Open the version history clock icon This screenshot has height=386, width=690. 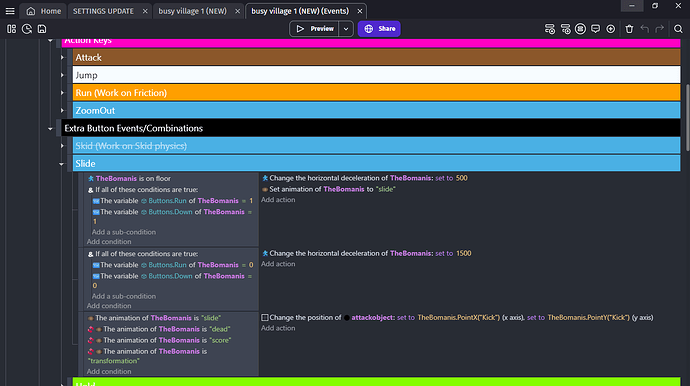point(27,29)
